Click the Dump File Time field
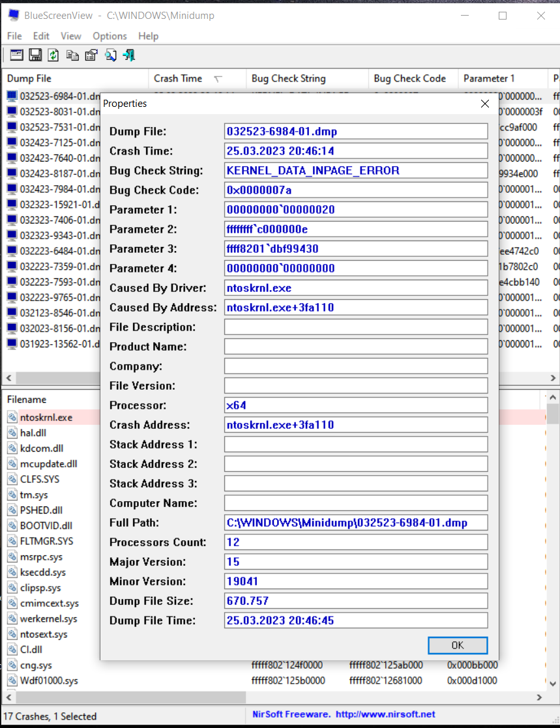 click(356, 620)
